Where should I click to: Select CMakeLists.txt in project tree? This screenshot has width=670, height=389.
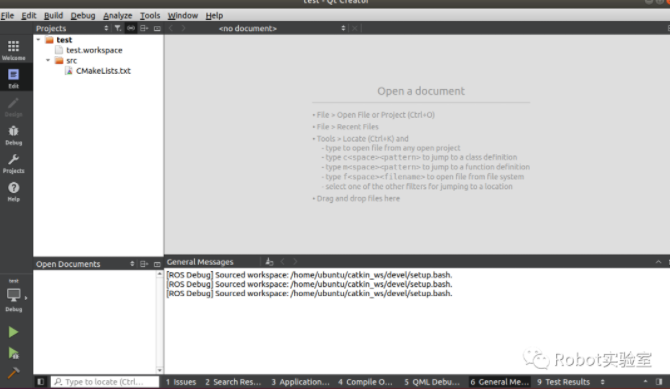(x=103, y=71)
